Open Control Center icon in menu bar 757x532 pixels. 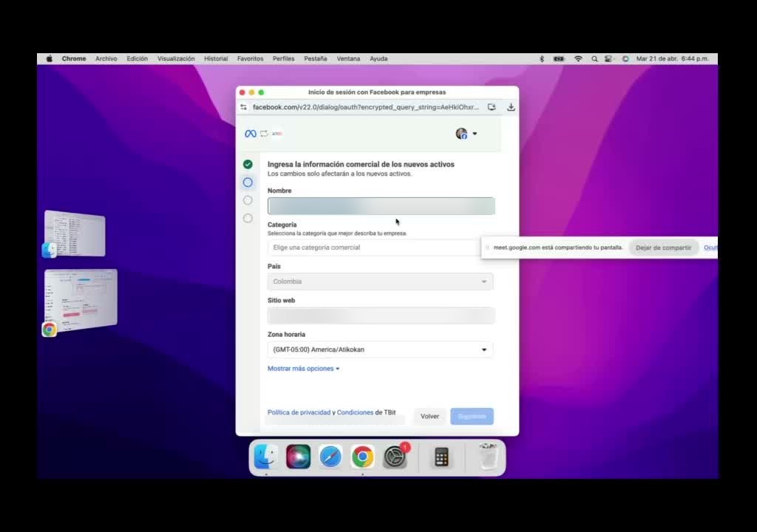609,58
